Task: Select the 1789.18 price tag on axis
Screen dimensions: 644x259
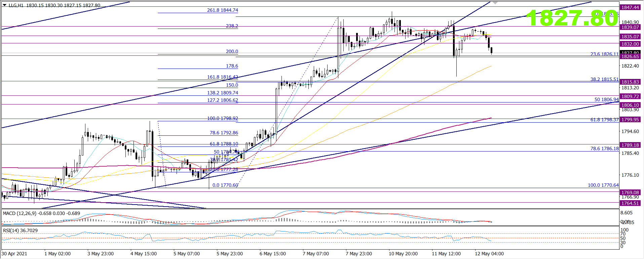Action: coord(630,145)
